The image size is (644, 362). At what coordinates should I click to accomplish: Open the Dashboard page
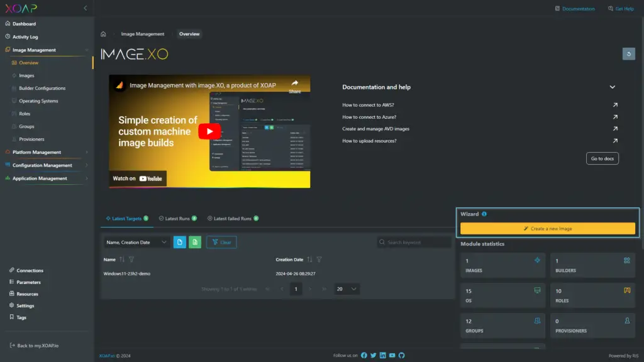point(24,24)
